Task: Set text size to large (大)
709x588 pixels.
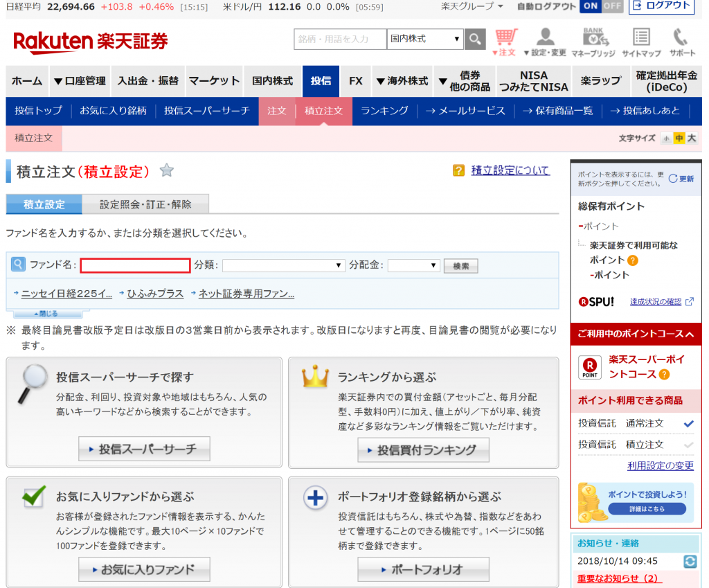Action: [692, 139]
